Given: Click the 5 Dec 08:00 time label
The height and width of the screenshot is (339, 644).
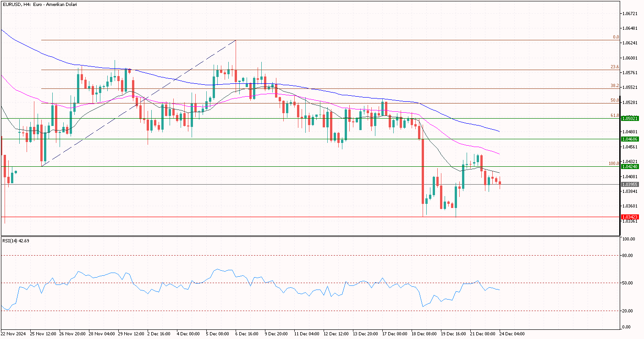Looking at the screenshot, I should [219, 334].
